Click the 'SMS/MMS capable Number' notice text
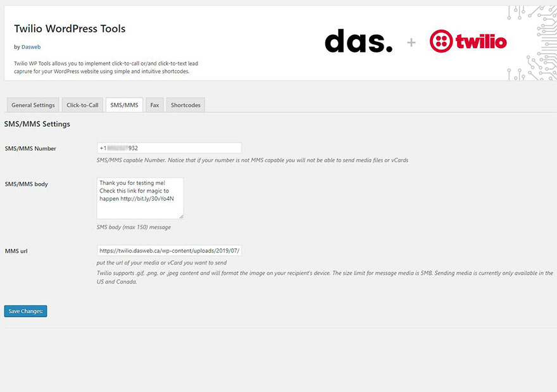The image size is (557, 392). coord(252,160)
